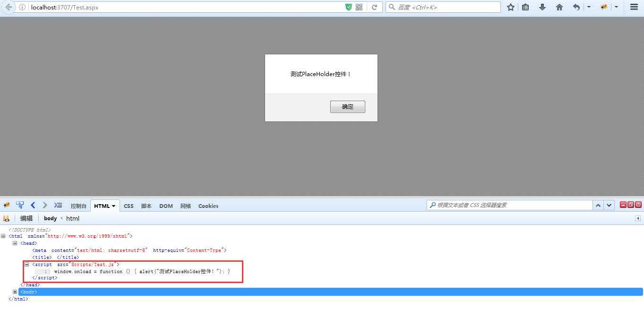Select the title tag row

point(56,258)
